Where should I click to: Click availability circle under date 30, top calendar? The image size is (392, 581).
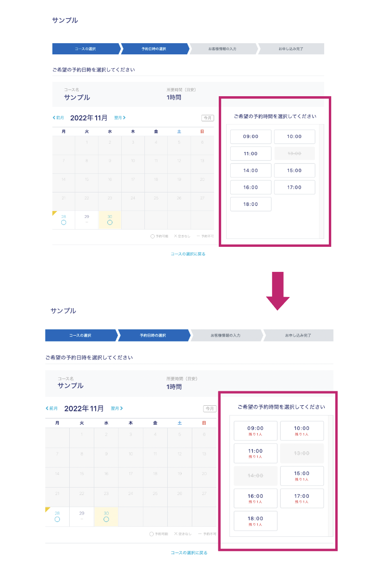click(x=110, y=222)
